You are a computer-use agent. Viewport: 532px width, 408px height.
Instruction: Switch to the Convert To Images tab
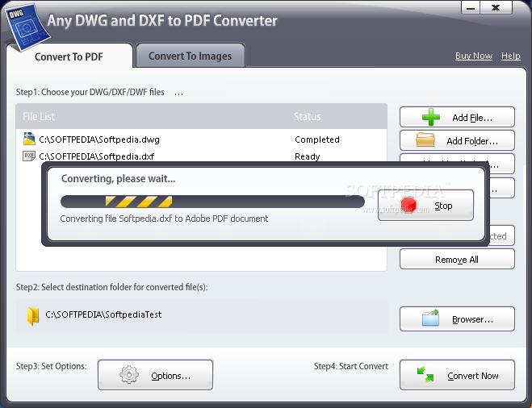coord(191,56)
